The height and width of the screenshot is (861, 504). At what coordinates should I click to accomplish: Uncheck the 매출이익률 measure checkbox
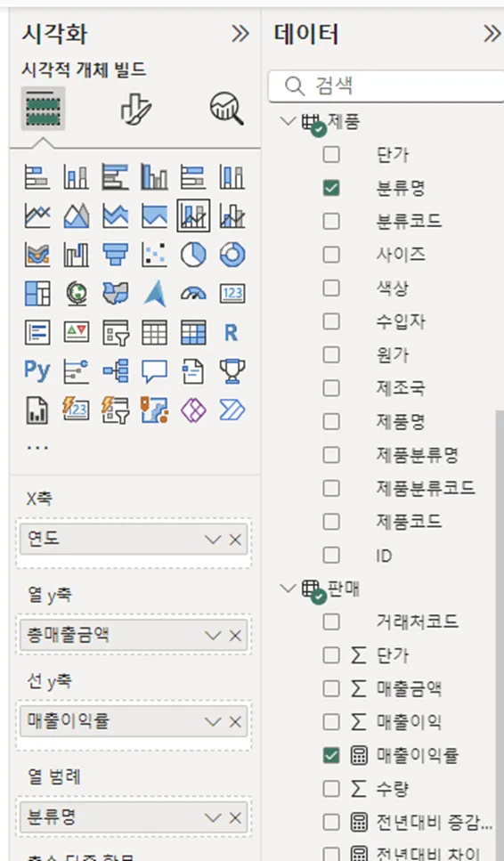pyautogui.click(x=331, y=755)
